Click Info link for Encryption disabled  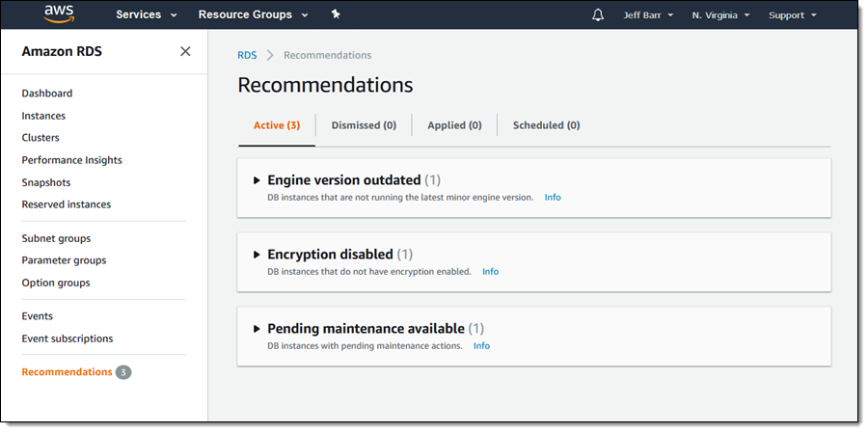[490, 272]
